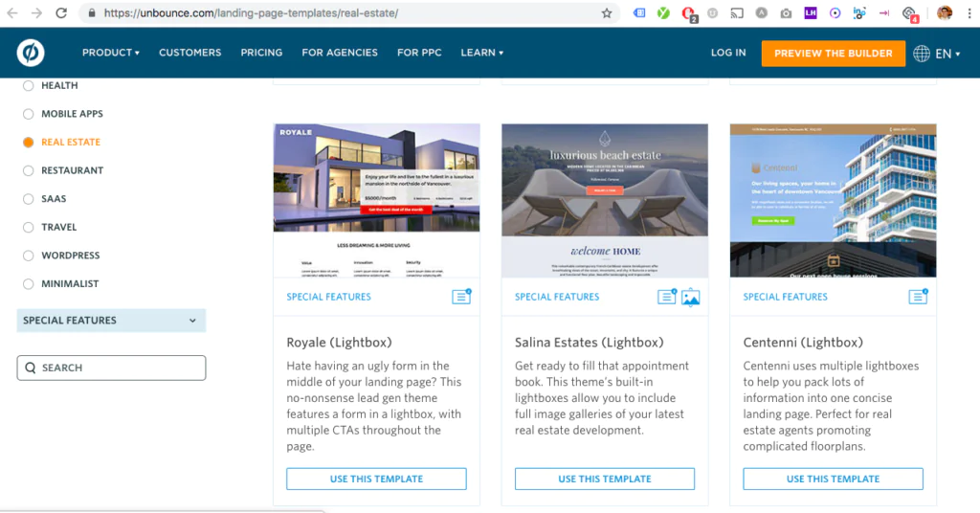980x513 pixels.
Task: Click the form feature icon on the Centenni card
Action: click(x=918, y=296)
